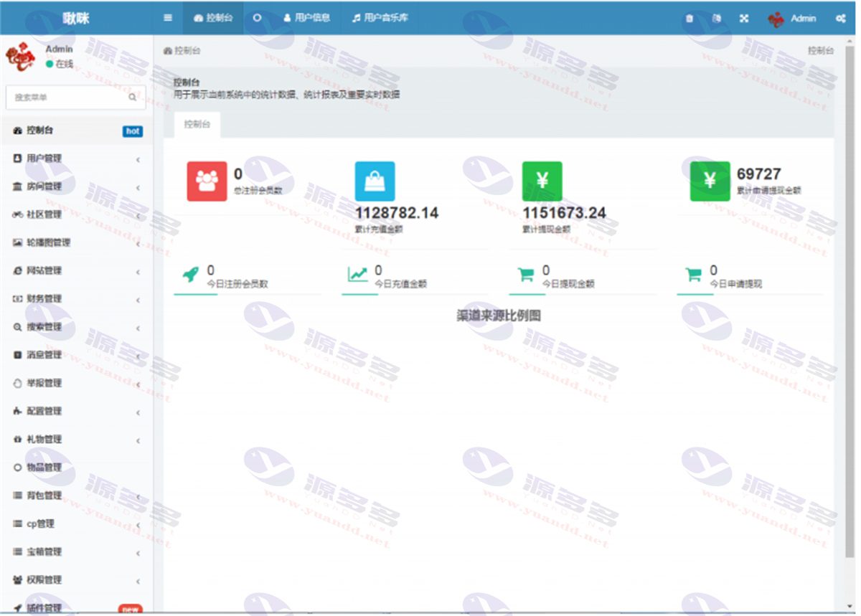The image size is (861, 616).
Task: Click the 累计申请提现金额 label
Action: coord(769,191)
